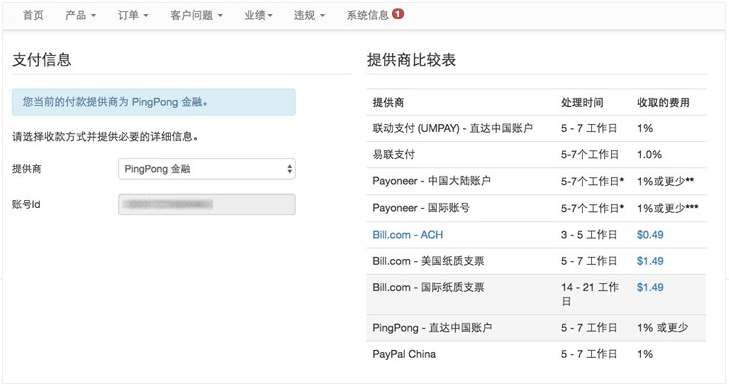Click the 收取的费用 column header
The width and height of the screenshot is (729, 386).
(x=663, y=103)
